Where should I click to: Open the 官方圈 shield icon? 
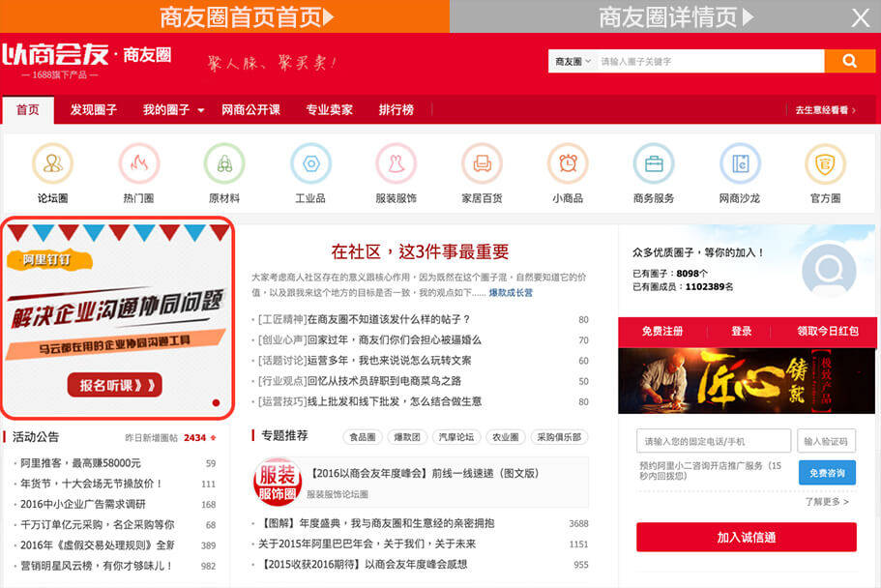(x=825, y=163)
